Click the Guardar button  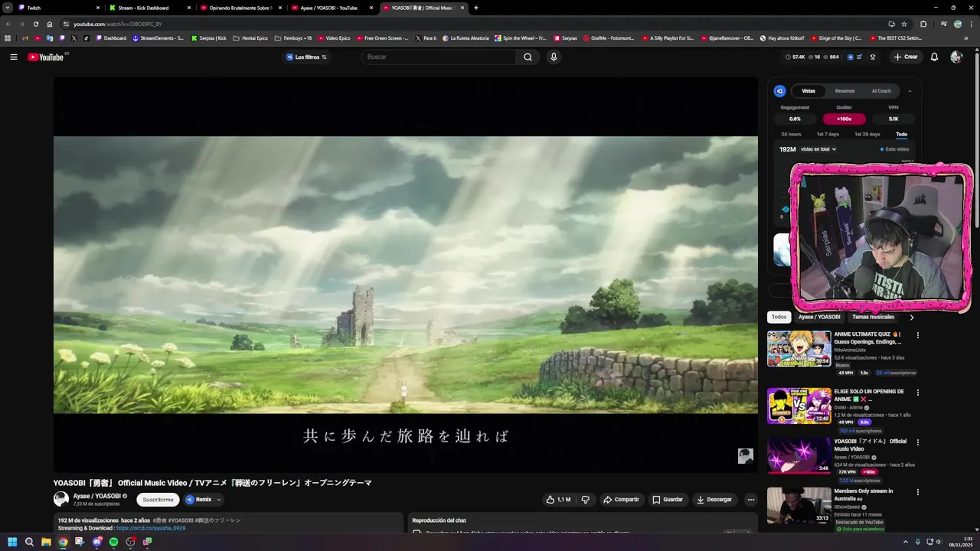pos(667,500)
